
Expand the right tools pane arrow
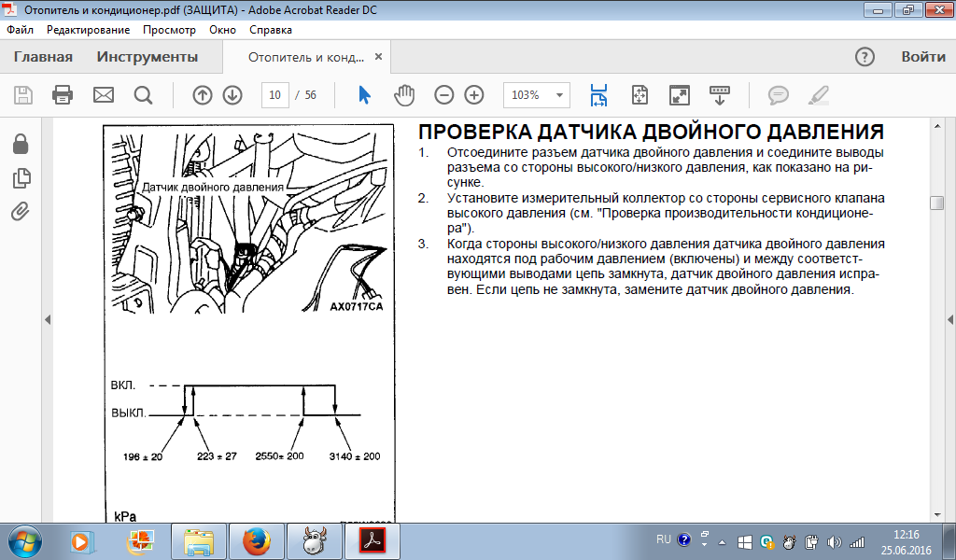coord(949,319)
